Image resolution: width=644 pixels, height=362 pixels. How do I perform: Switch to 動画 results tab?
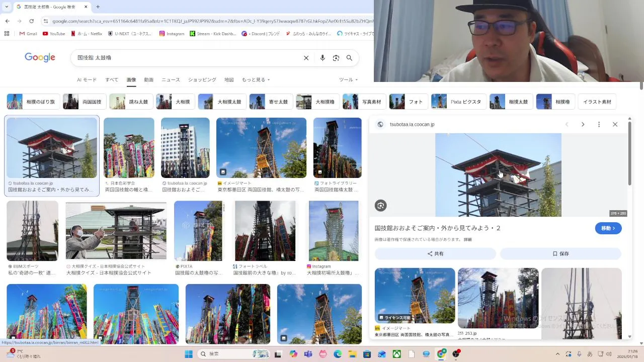pos(148,80)
